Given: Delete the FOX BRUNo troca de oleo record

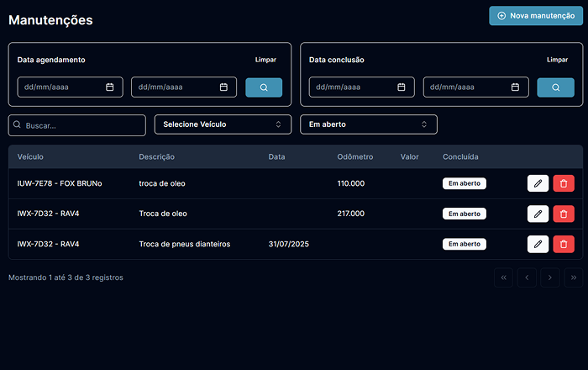Looking at the screenshot, I should pos(564,183).
